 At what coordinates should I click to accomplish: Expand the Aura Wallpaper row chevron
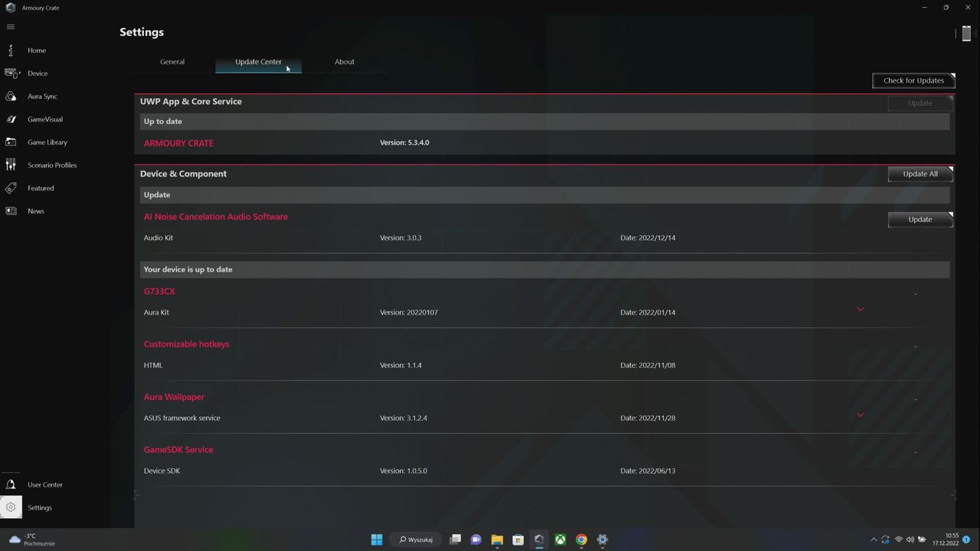(860, 415)
